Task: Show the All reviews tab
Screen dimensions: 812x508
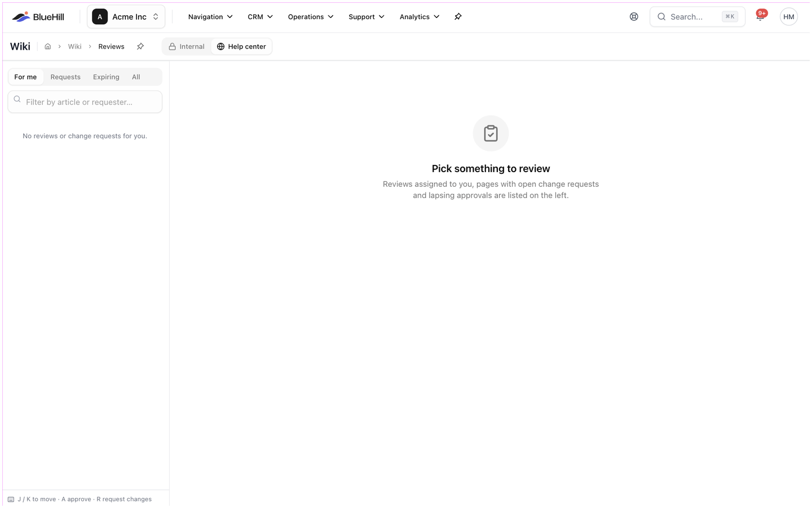Action: tap(136, 77)
